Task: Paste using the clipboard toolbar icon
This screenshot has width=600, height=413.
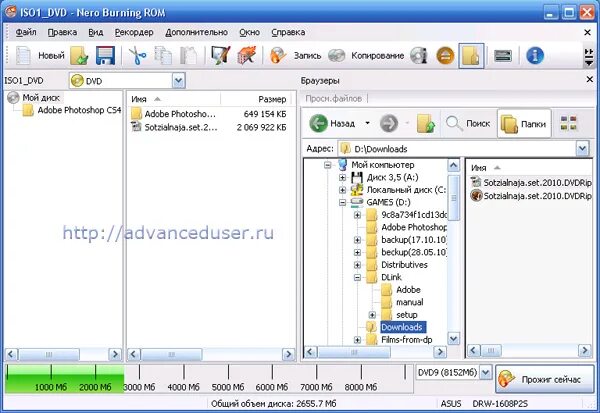Action: coord(189,56)
